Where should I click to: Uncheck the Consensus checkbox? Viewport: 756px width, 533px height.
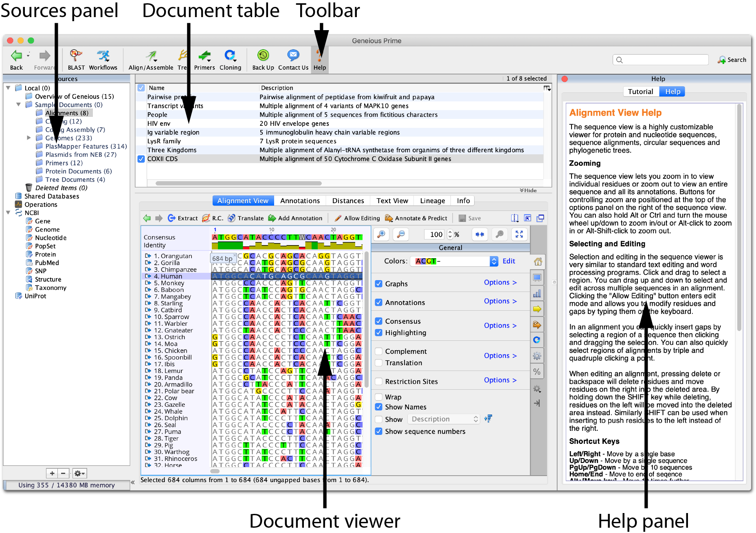coord(379,321)
